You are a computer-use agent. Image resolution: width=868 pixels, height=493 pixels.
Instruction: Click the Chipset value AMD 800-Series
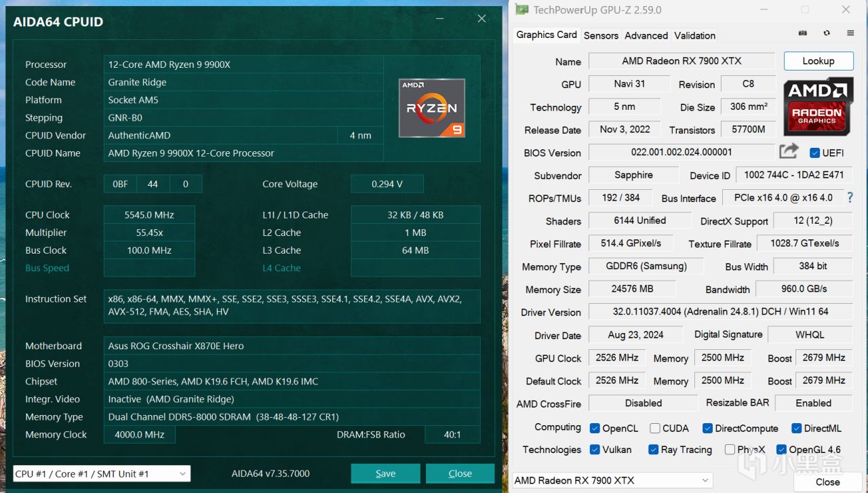click(x=292, y=382)
